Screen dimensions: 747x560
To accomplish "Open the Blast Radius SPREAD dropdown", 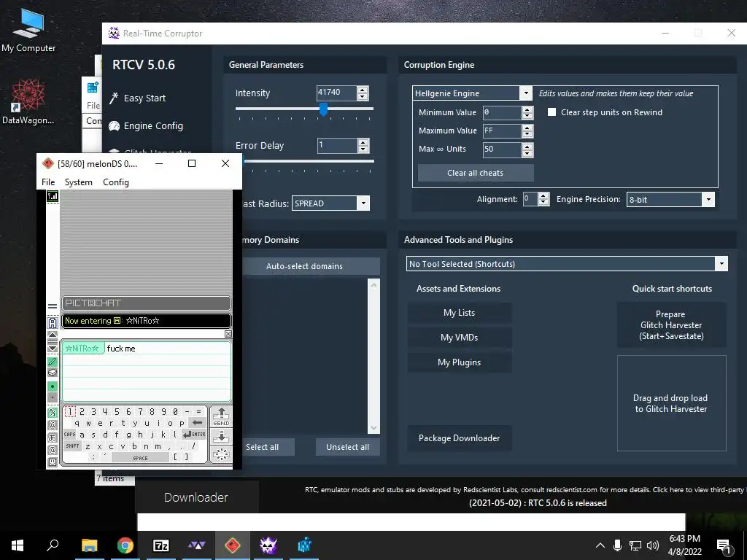I will click(x=363, y=203).
